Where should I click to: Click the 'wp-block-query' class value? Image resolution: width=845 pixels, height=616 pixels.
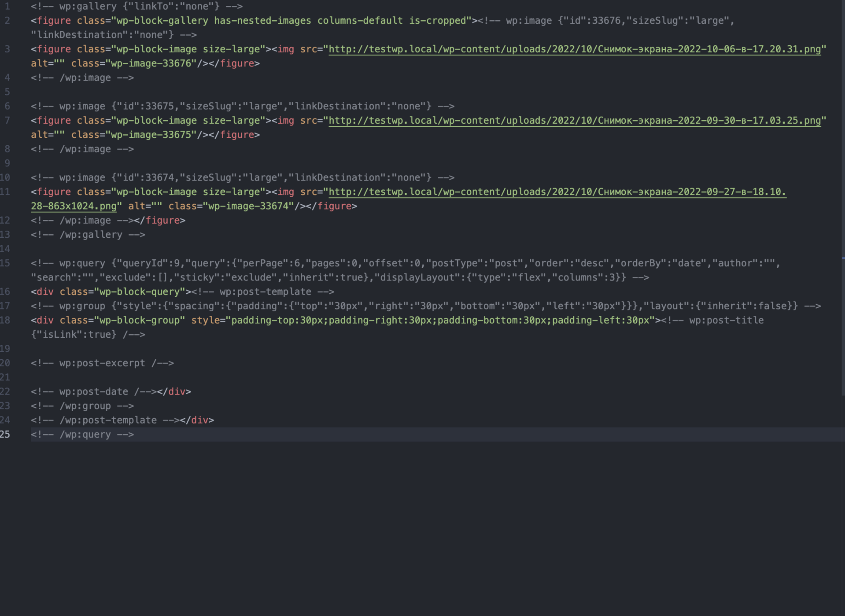click(x=140, y=291)
